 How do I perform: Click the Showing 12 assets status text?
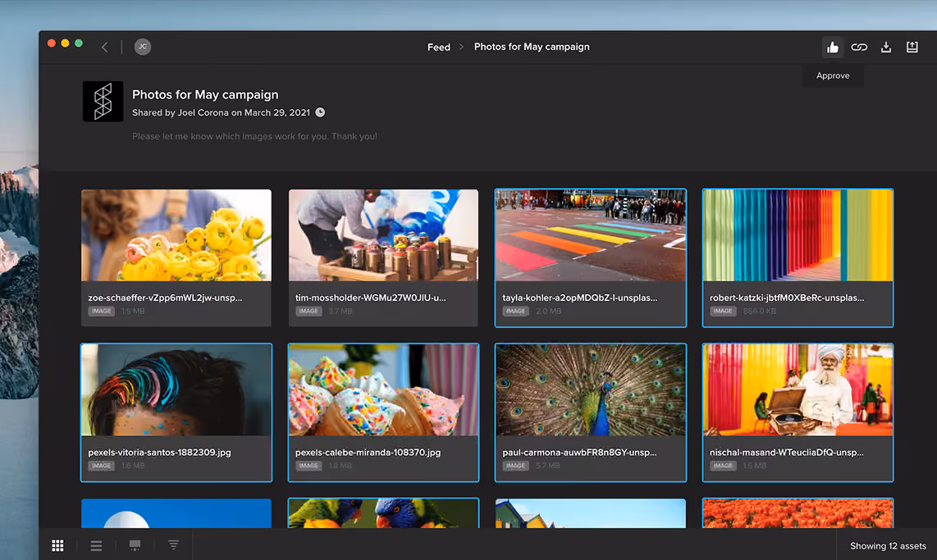pos(888,546)
